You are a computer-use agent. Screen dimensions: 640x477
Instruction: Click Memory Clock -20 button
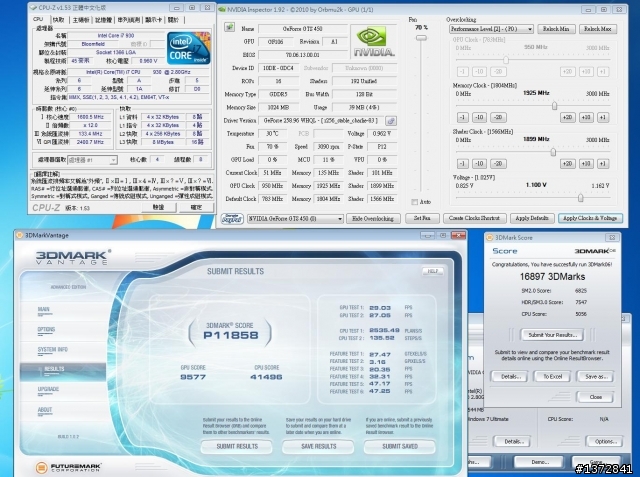pyautogui.click(x=498, y=118)
